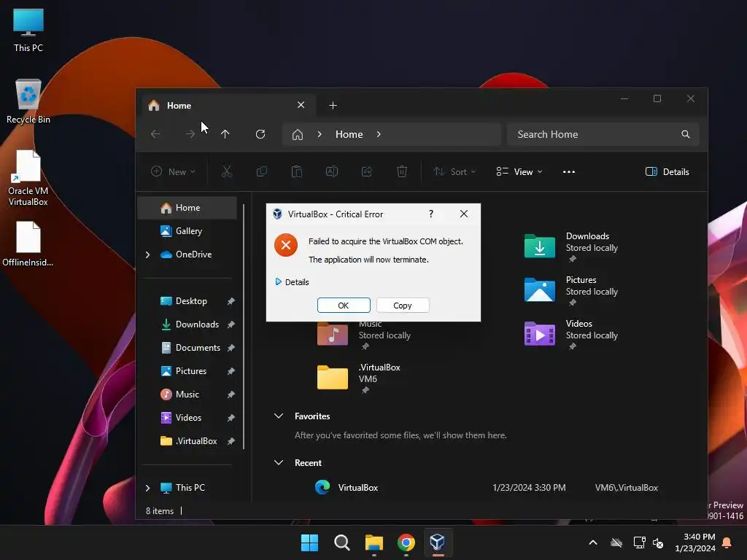
Task: Select the Music folder in Quick access
Action: pyautogui.click(x=365, y=335)
